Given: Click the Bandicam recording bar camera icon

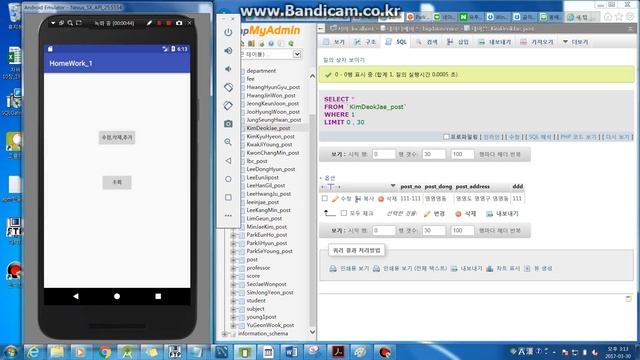Looking at the screenshot, I should click(179, 23).
